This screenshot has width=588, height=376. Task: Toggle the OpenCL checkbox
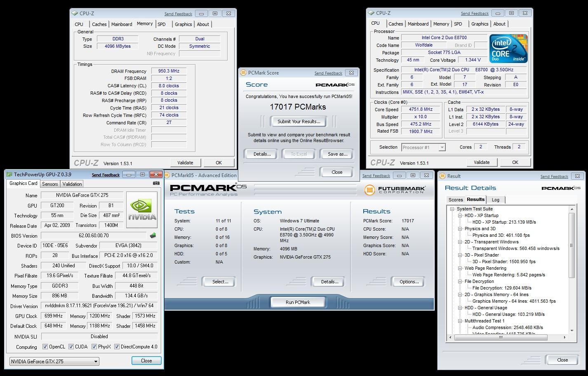pos(45,347)
